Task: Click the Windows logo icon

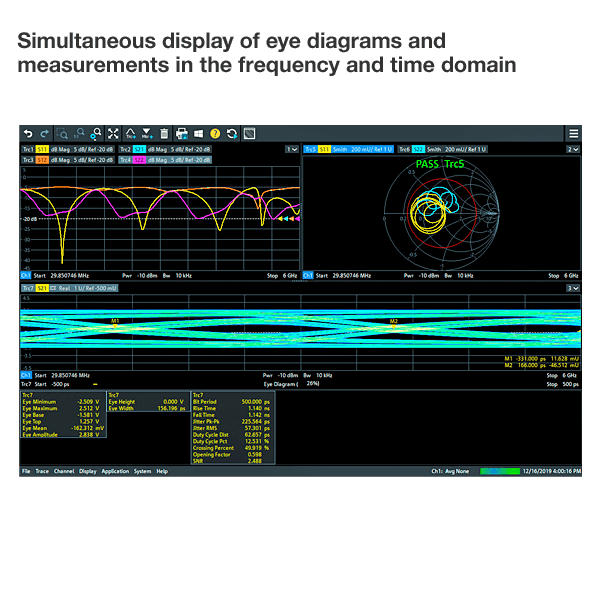Action: 198,134
